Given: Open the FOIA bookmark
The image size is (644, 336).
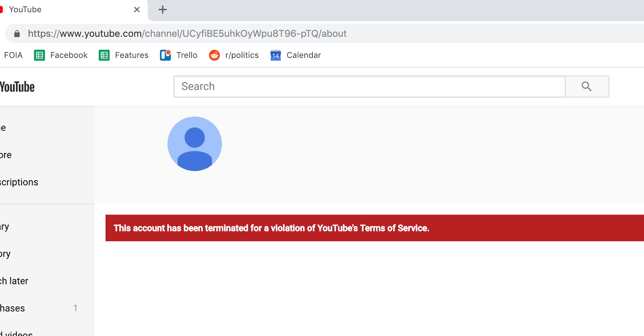Looking at the screenshot, I should click(13, 55).
